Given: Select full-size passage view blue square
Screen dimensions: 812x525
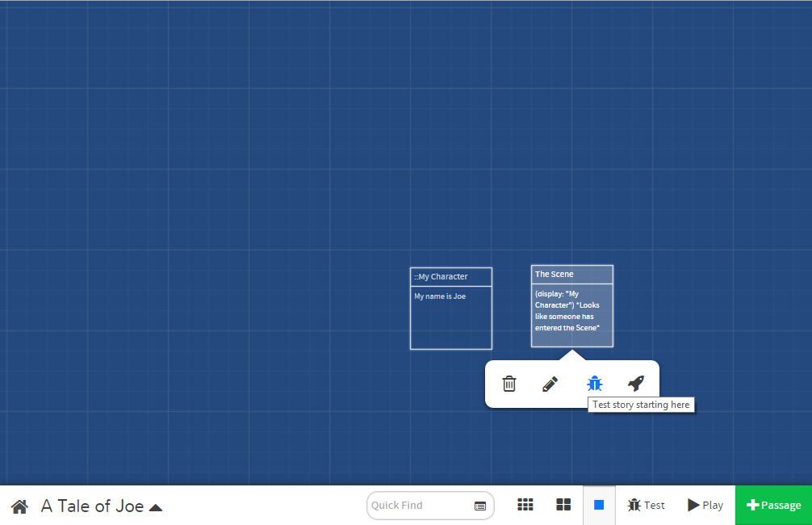Looking at the screenshot, I should tap(599, 505).
